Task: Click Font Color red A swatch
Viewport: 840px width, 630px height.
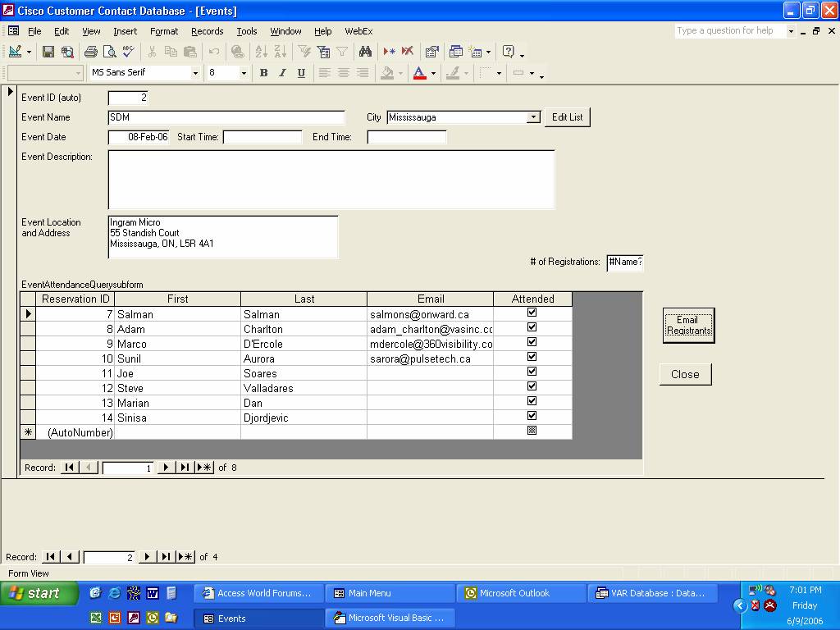Action: pos(419,73)
